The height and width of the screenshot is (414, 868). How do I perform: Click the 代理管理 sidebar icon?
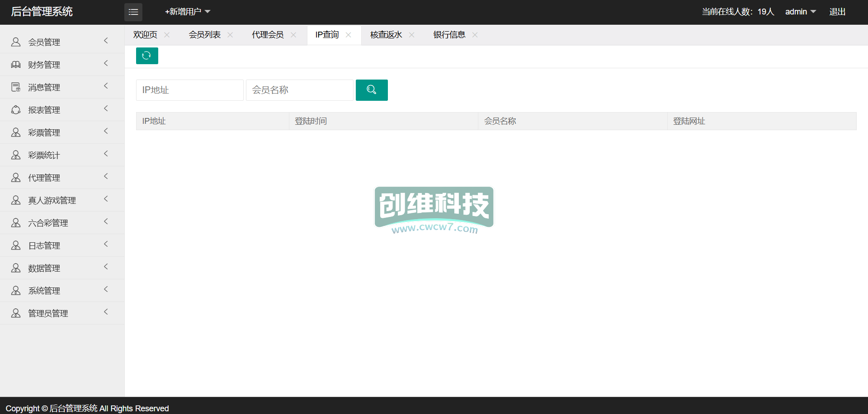coord(16,178)
